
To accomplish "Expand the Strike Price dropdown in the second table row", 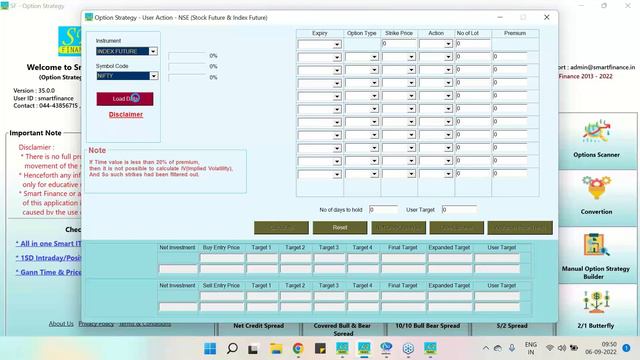I will click(x=411, y=57).
